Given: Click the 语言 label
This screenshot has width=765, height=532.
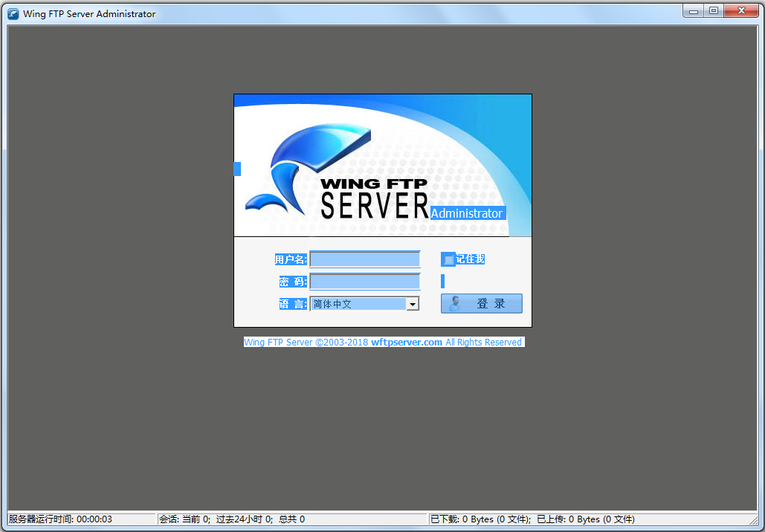Looking at the screenshot, I should pyautogui.click(x=293, y=304).
